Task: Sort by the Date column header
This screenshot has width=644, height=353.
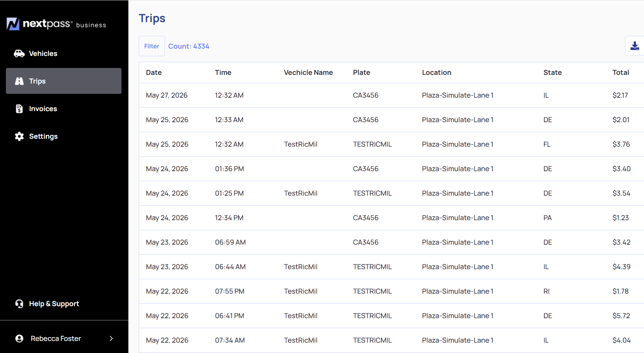Action: click(154, 72)
